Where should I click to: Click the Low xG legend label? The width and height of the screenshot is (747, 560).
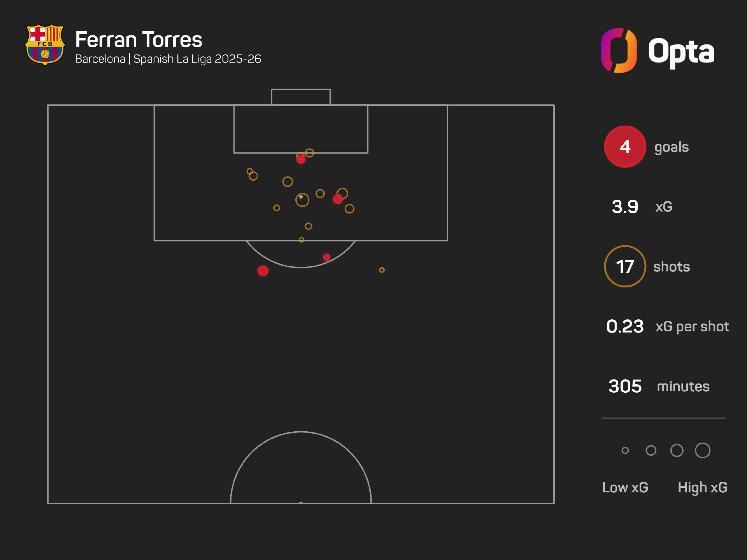625,487
